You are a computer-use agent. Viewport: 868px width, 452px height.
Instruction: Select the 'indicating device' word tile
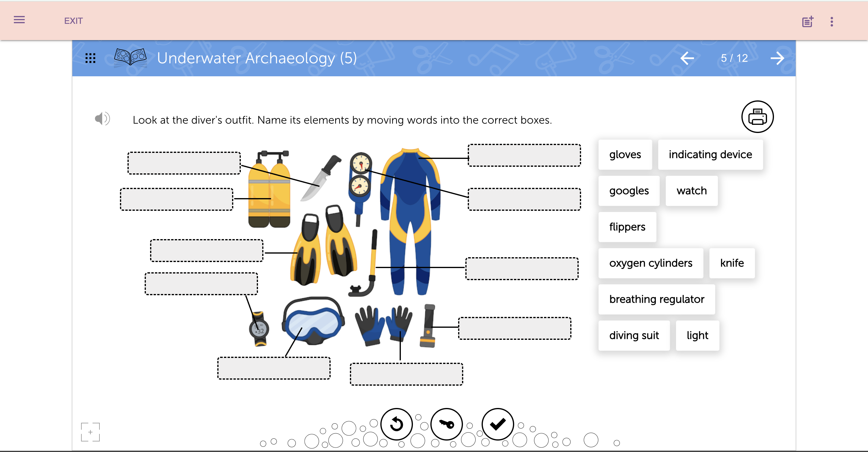pyautogui.click(x=710, y=154)
